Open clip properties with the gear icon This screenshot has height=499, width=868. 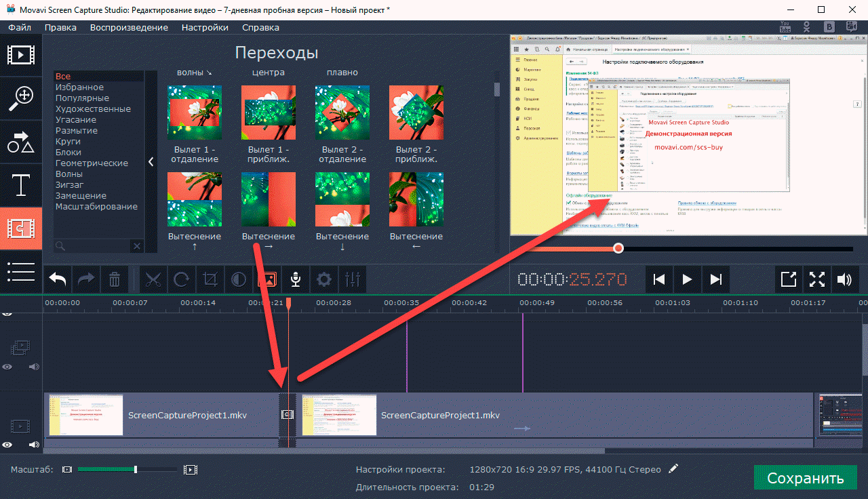coord(325,279)
